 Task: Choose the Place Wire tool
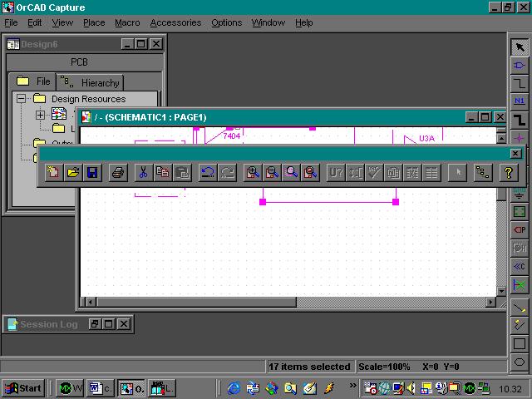click(520, 83)
